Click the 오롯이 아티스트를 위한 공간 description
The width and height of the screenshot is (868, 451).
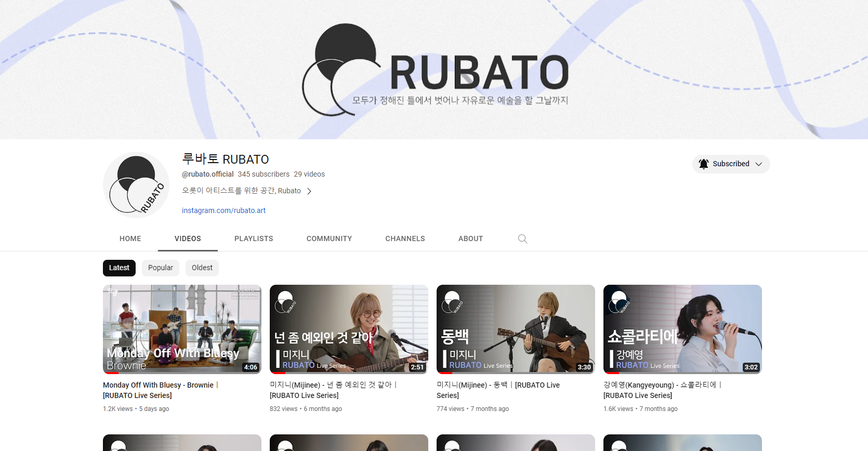241,191
